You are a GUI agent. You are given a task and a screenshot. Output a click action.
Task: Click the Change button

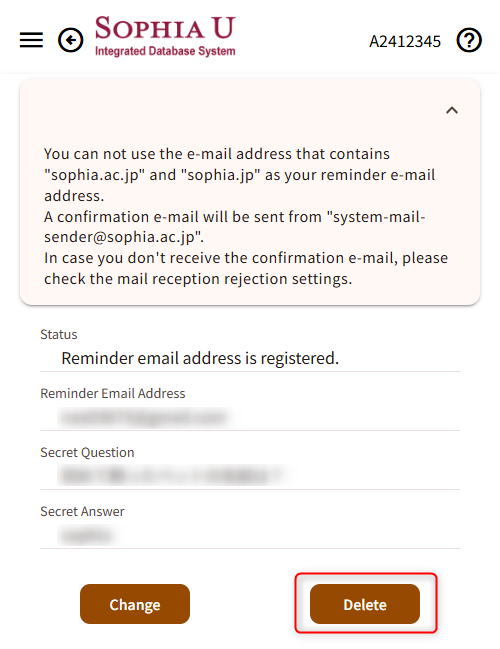pyautogui.click(x=135, y=604)
